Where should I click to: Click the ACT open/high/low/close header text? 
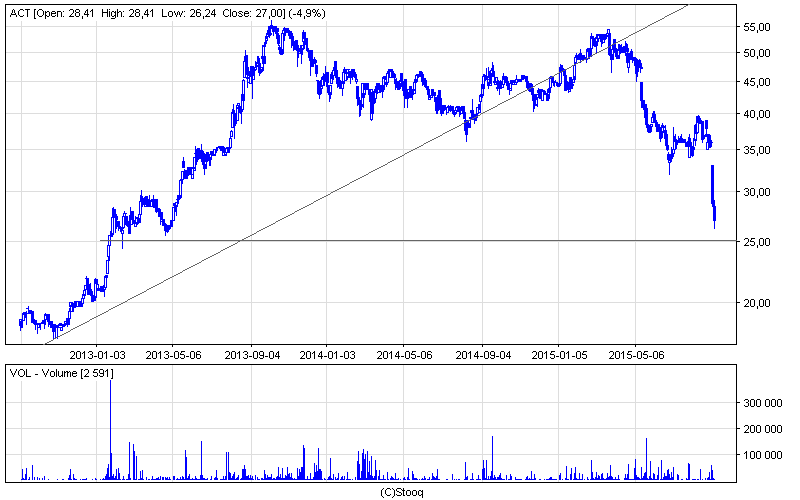[167, 14]
